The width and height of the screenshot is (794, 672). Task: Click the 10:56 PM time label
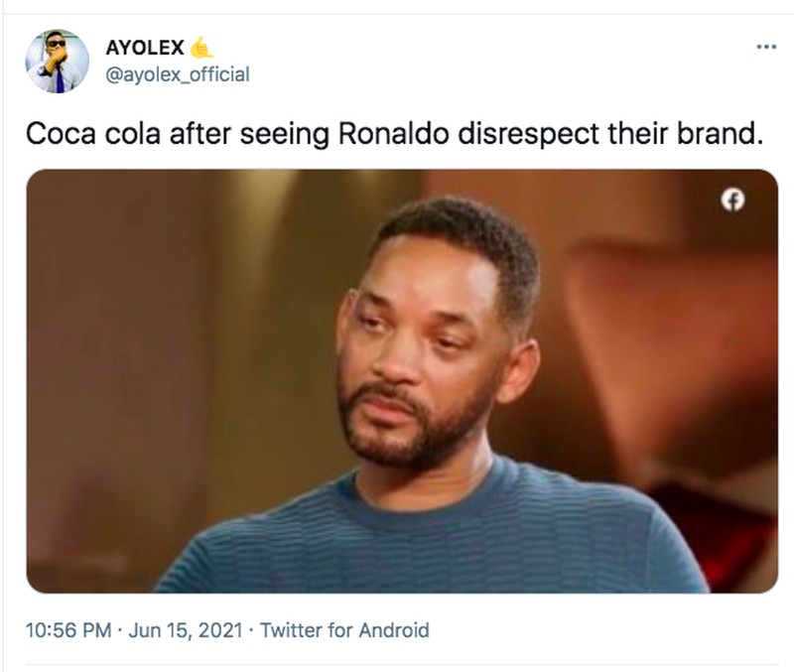click(65, 628)
